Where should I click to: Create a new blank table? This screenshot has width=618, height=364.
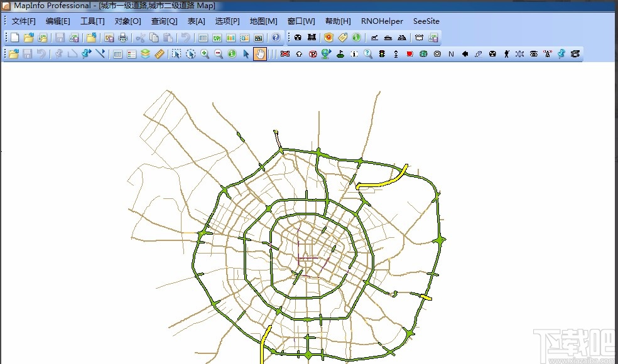click(15, 38)
